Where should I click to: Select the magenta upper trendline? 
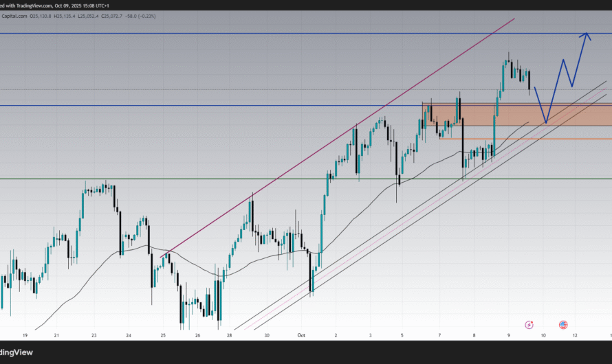[x=338, y=137]
